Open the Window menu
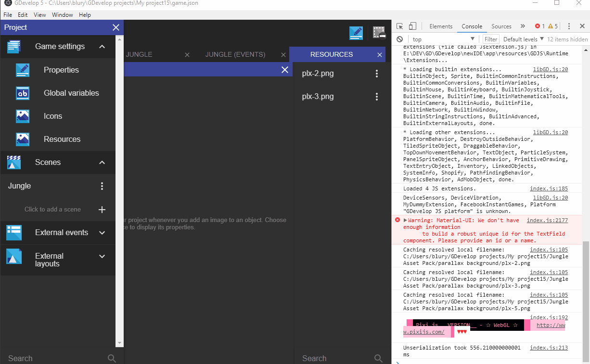590x364 pixels. click(x=62, y=14)
